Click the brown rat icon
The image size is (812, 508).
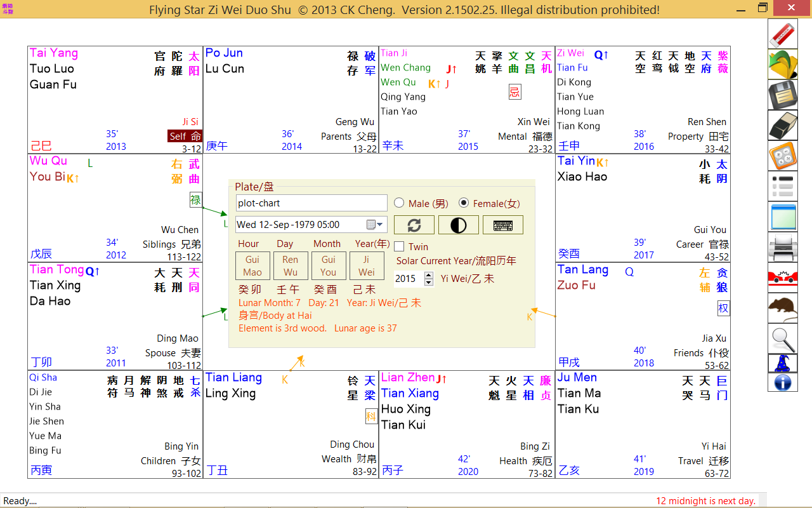[x=782, y=308]
